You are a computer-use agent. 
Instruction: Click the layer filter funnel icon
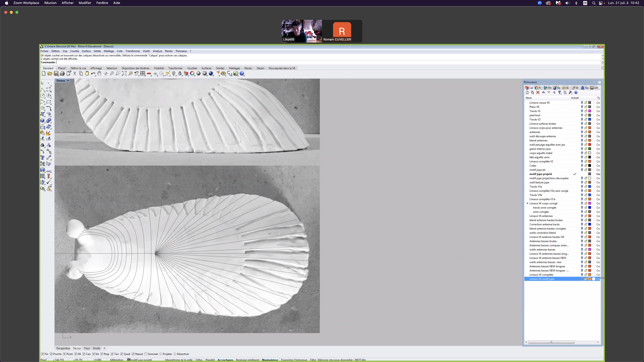[x=559, y=92]
